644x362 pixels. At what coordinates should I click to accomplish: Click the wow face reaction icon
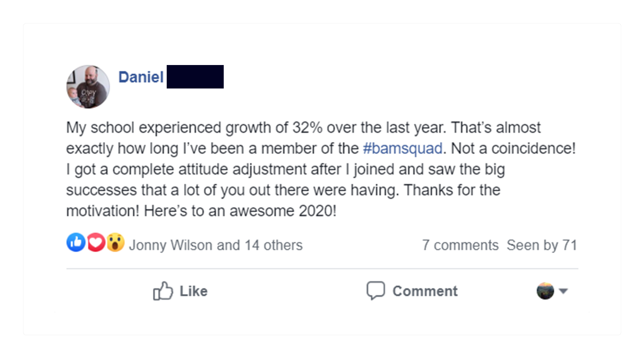tap(116, 242)
